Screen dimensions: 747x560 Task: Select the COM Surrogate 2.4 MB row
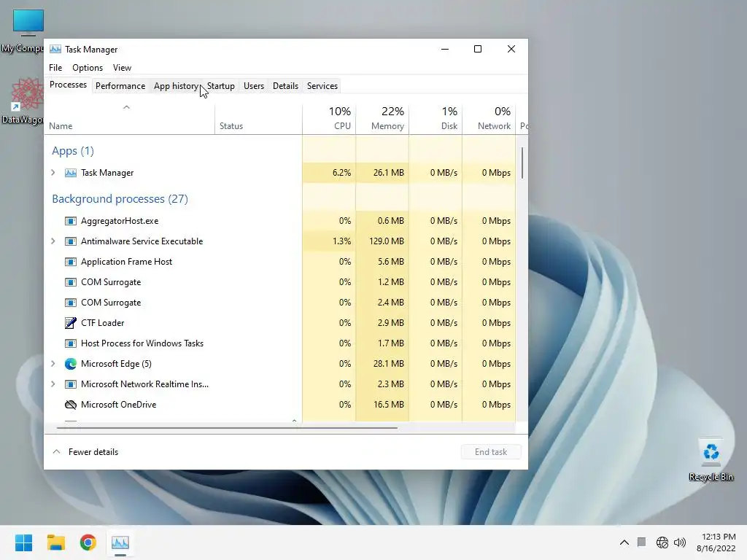280,303
